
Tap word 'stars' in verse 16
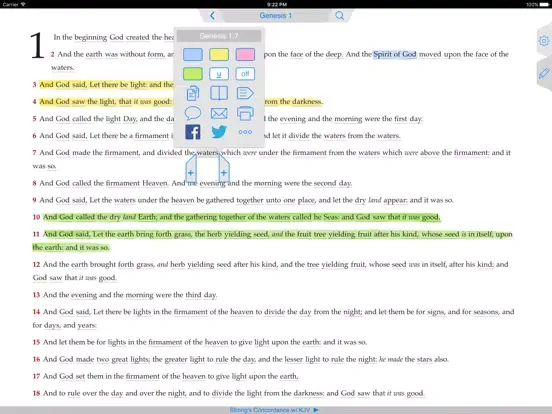[x=424, y=359]
